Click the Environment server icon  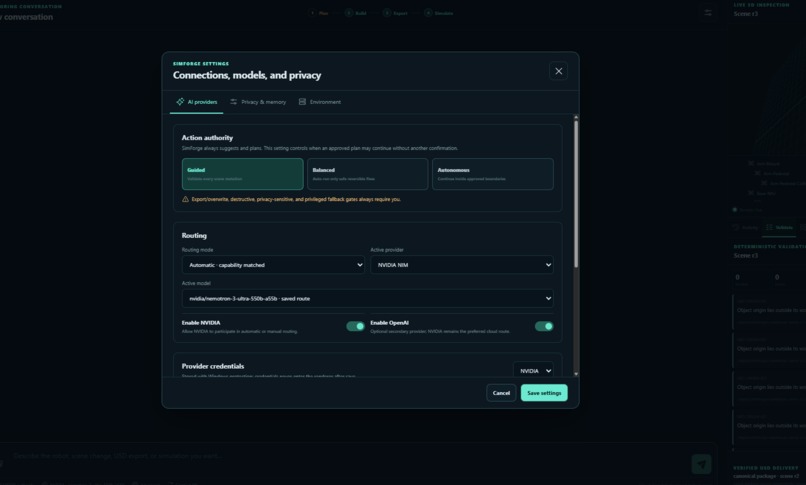tap(302, 102)
